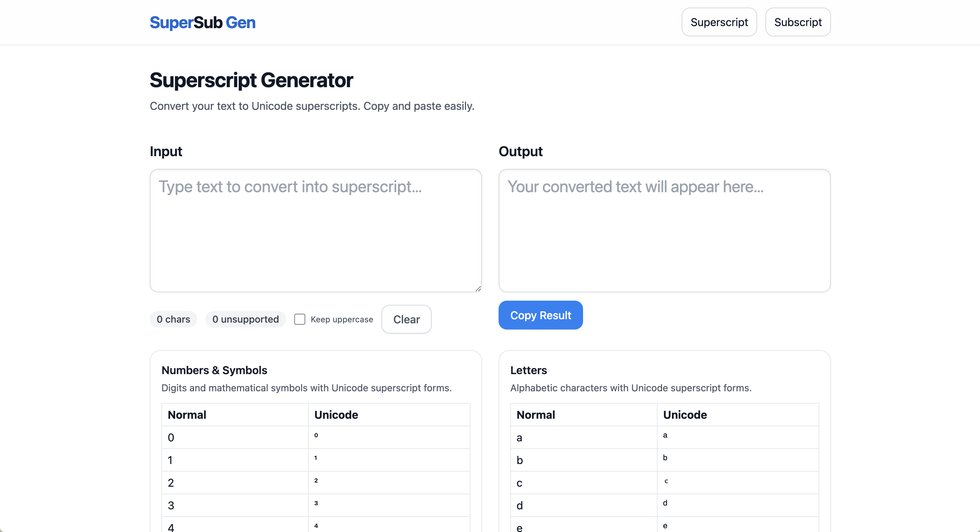The height and width of the screenshot is (532, 980).
Task: Select superscript letter a in Letters table
Action: coord(665,435)
